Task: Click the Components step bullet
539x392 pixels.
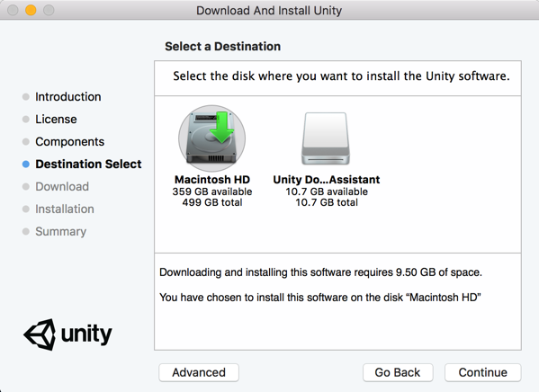Action: point(26,141)
